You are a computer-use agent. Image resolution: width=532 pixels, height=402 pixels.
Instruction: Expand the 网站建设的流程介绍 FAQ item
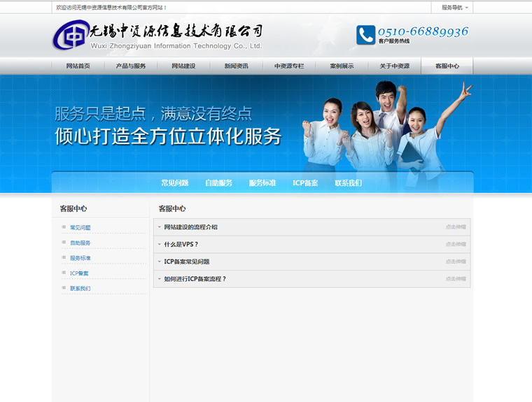190,227
